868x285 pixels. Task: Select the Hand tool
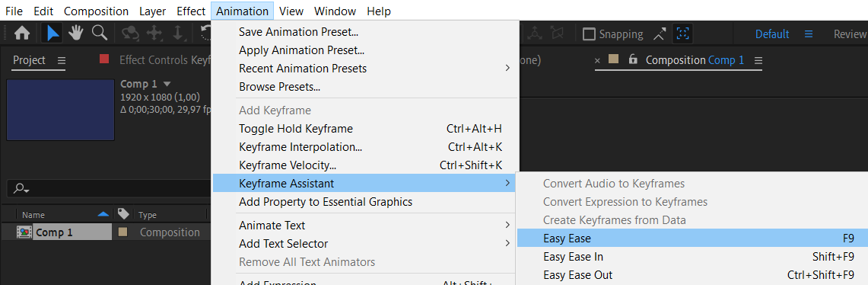click(76, 34)
